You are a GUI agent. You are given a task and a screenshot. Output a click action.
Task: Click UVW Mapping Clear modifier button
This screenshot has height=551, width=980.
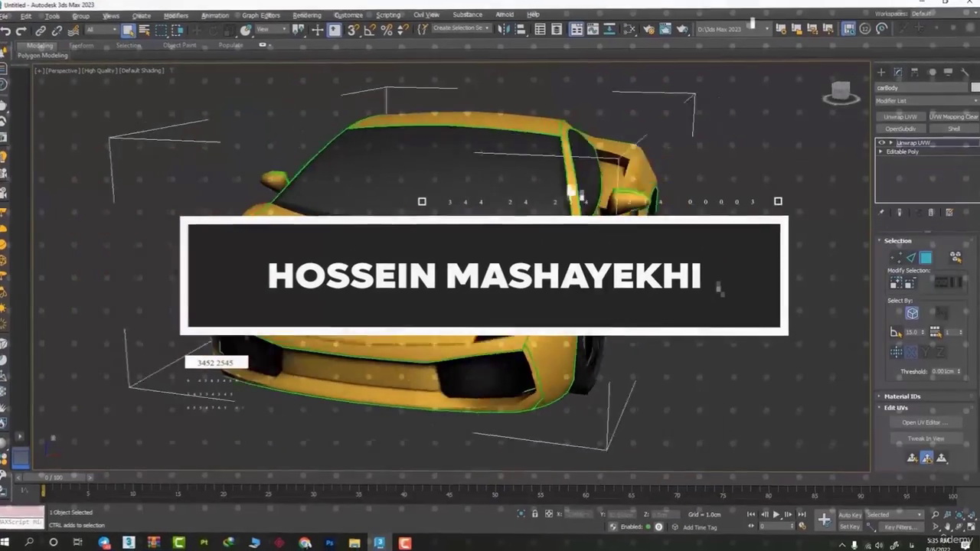point(953,116)
